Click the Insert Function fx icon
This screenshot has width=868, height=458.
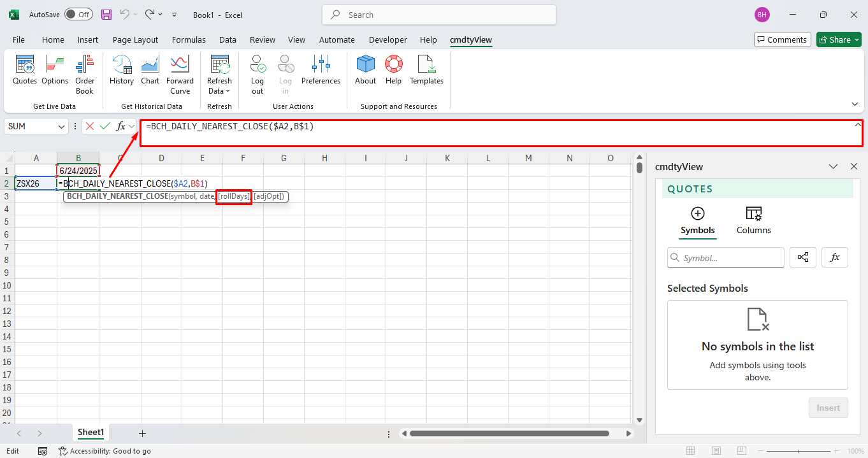point(120,126)
